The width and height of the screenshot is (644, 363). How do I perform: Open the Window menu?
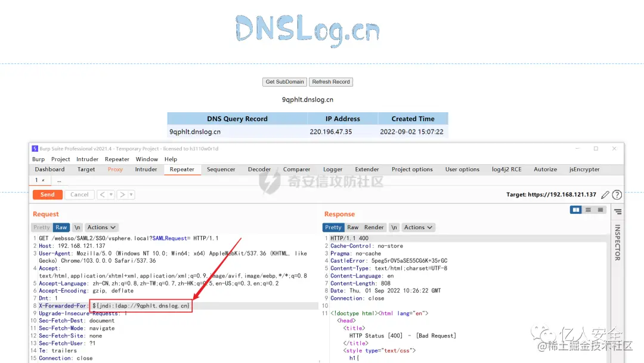click(x=147, y=159)
